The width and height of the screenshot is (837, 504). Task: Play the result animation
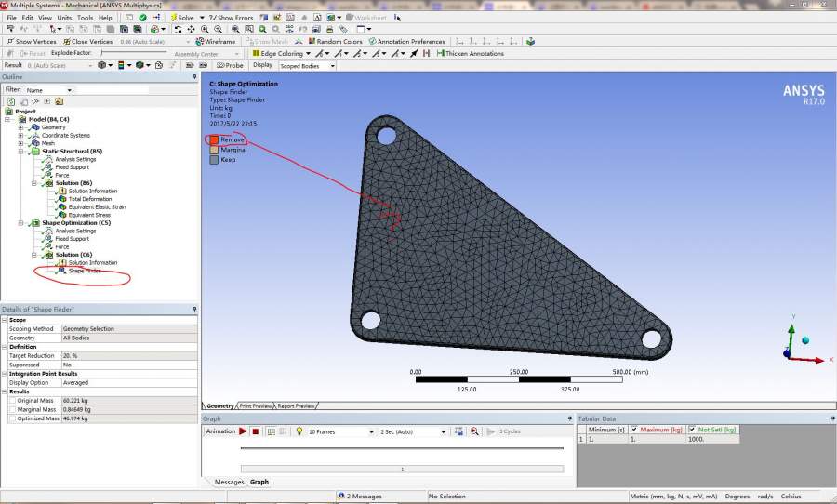(x=243, y=431)
